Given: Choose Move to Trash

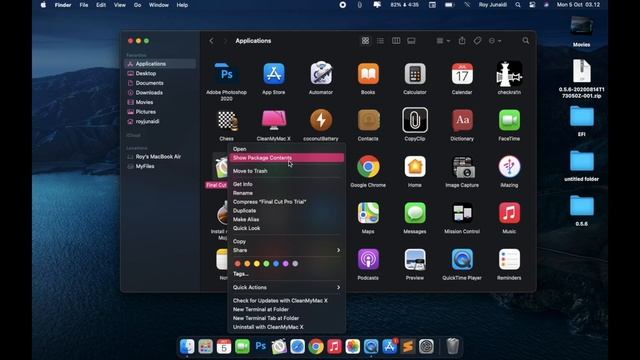Looking at the screenshot, I should click(286, 171).
